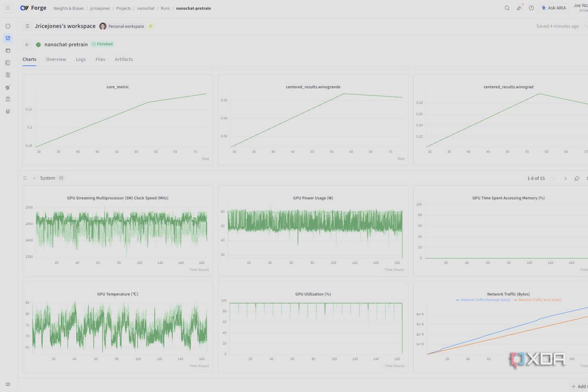This screenshot has height=392, width=588.
Task: Open the table view icon in the sidebar
Action: tap(8, 51)
